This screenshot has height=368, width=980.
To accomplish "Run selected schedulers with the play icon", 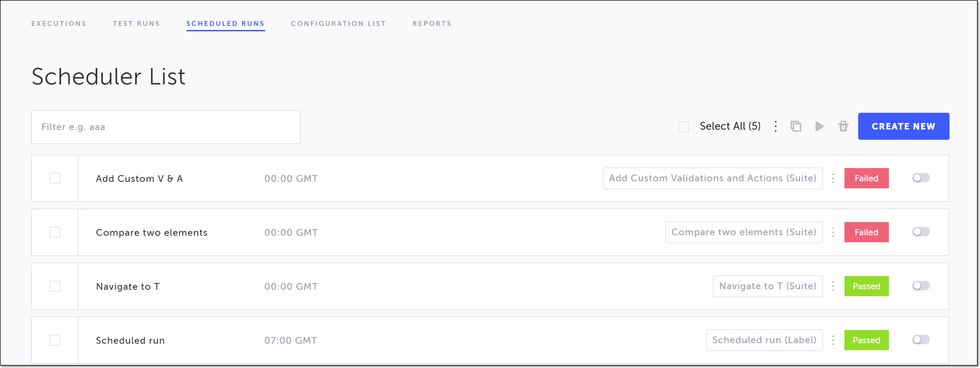I will click(x=819, y=127).
